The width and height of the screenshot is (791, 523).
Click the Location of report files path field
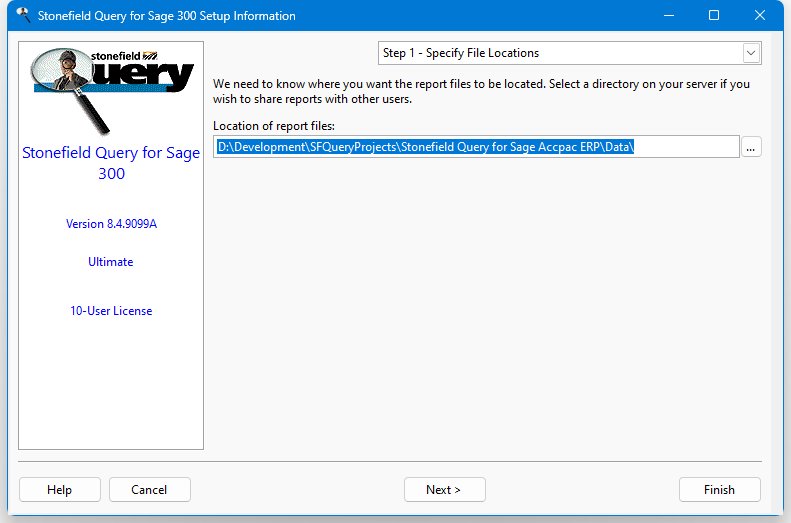[476, 147]
